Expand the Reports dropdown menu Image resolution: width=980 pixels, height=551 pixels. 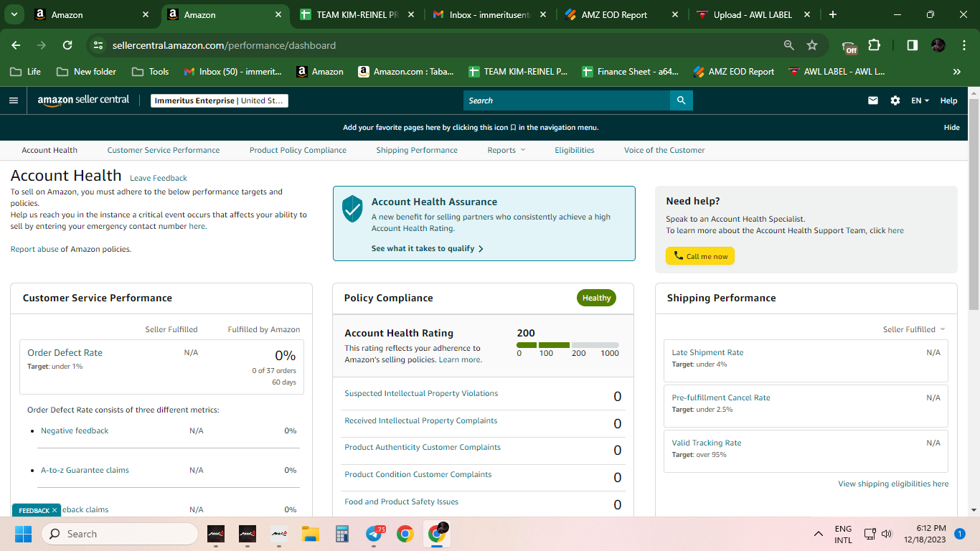pos(507,150)
